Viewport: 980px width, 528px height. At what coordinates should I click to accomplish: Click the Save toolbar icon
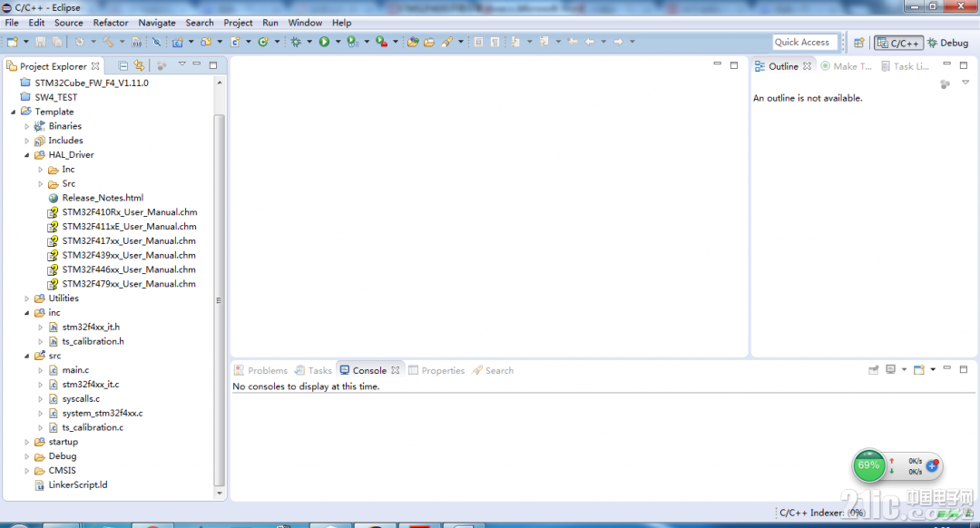point(41,42)
